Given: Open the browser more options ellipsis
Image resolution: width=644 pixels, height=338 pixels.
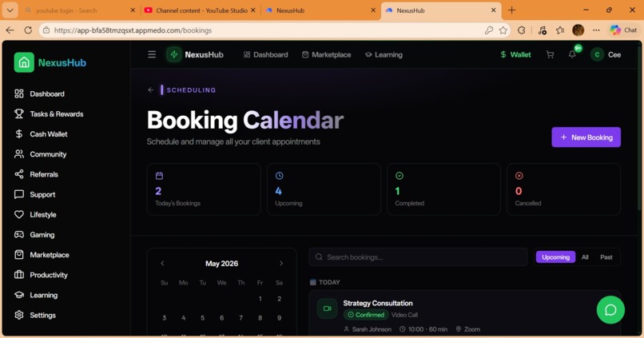Looking at the screenshot, I should 596,30.
